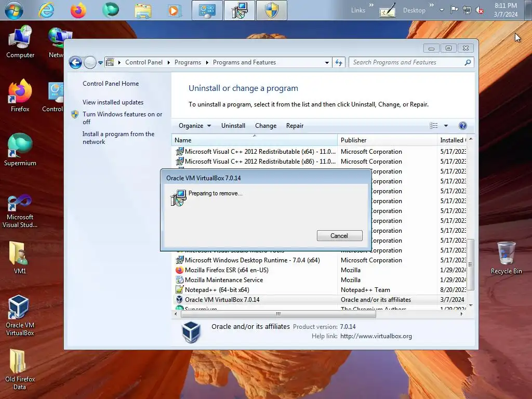The height and width of the screenshot is (399, 532).
Task: Change the view icon button
Action: click(434, 126)
